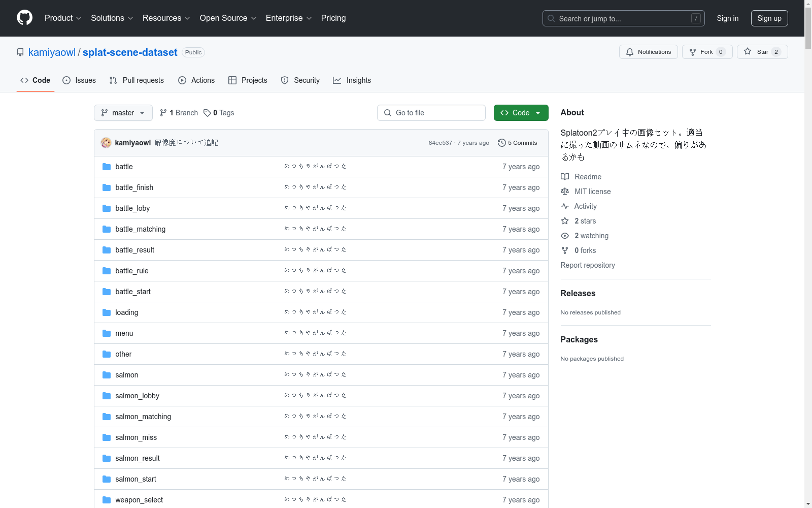
Task: Expand the Enterprise menu
Action: click(289, 18)
